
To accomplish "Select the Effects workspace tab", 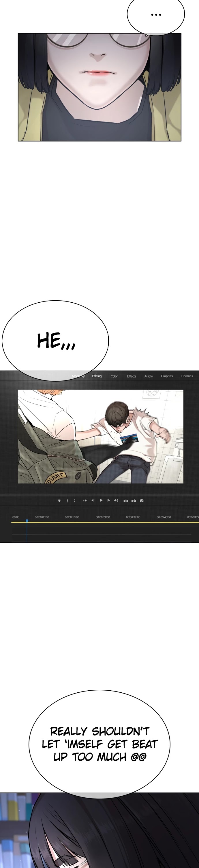I will (132, 376).
